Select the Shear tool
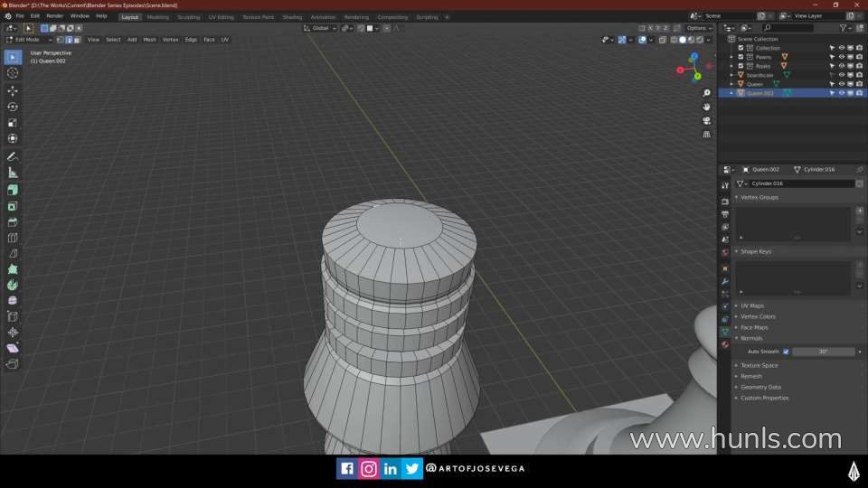Image resolution: width=868 pixels, height=488 pixels. coord(13,348)
